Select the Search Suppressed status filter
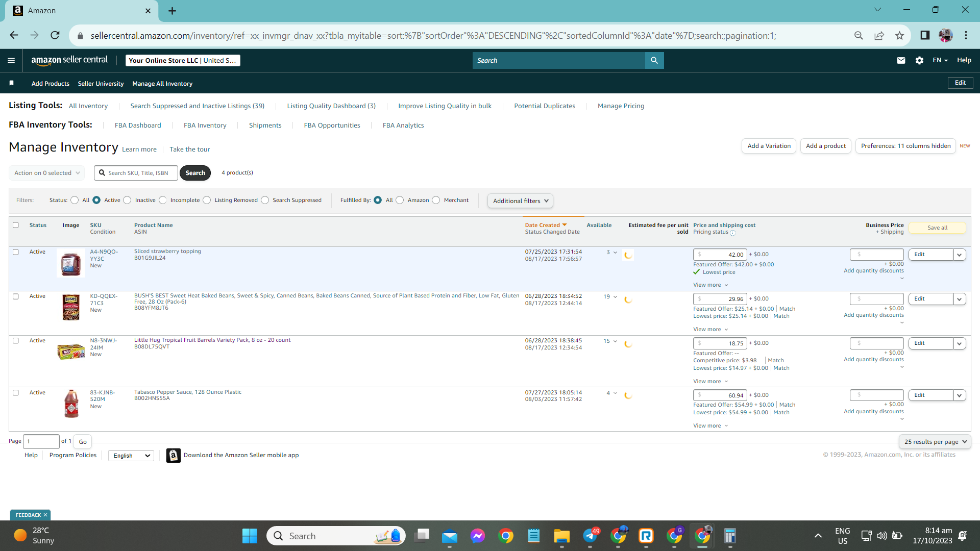980x551 pixels. 265,200
